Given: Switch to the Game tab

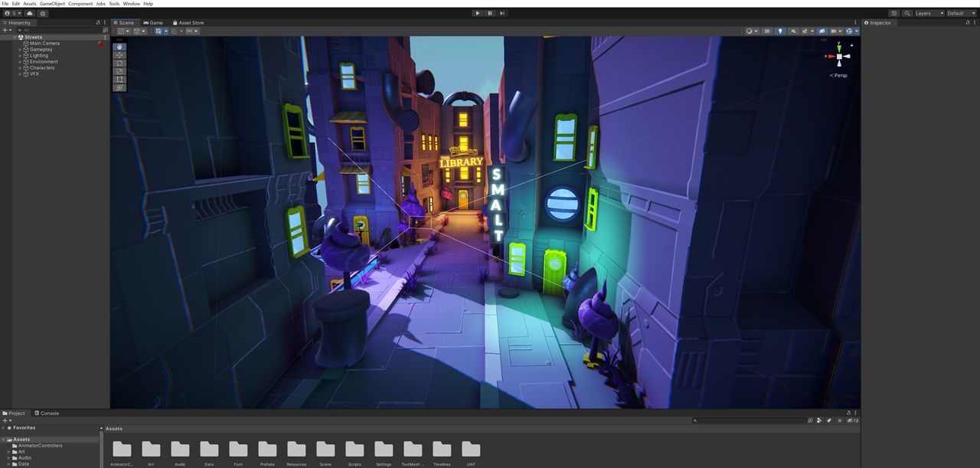Looking at the screenshot, I should tap(153, 23).
